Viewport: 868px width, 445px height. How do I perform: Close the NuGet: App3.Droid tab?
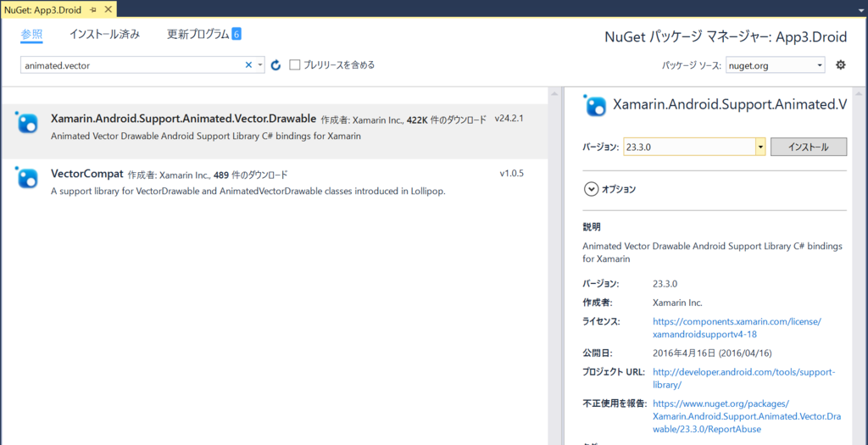click(x=108, y=9)
